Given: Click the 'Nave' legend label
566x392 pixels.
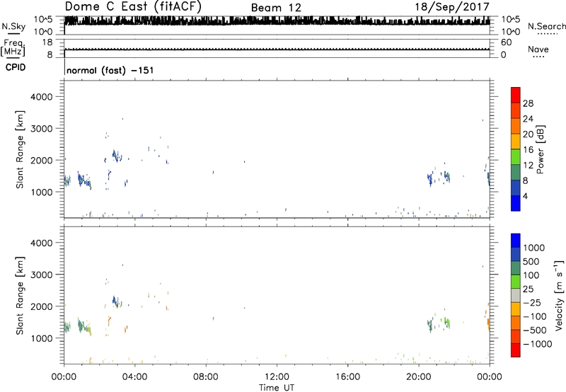Looking at the screenshot, I should 538,50.
